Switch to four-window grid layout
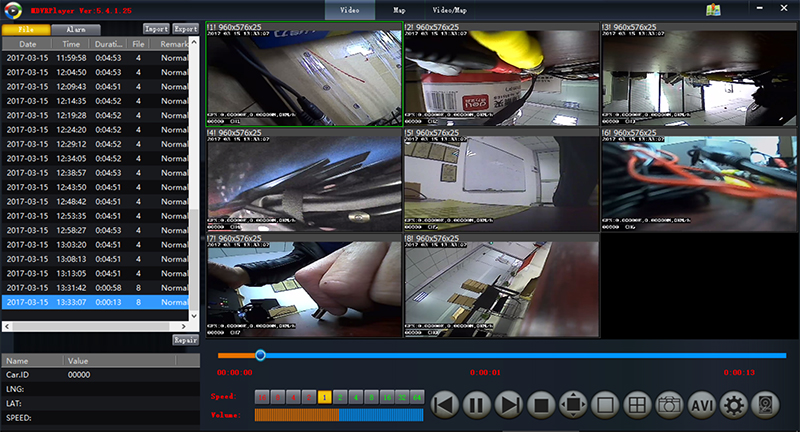Image resolution: width=800 pixels, height=432 pixels. (635, 405)
